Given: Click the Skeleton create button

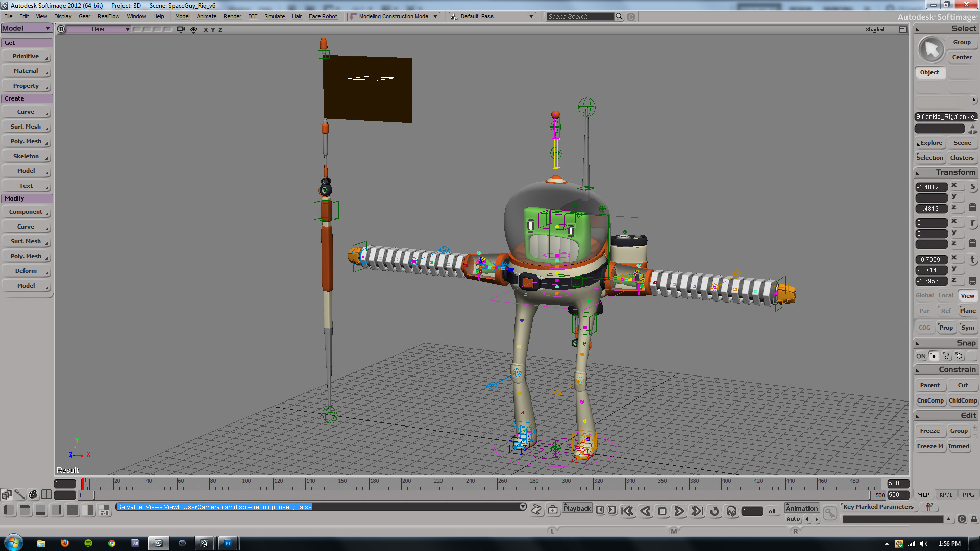Looking at the screenshot, I should click(x=26, y=156).
